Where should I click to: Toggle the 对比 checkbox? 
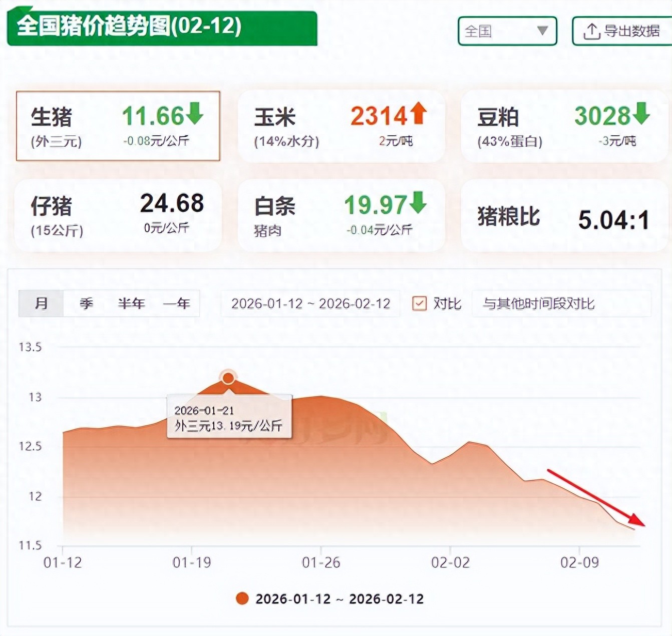click(419, 303)
